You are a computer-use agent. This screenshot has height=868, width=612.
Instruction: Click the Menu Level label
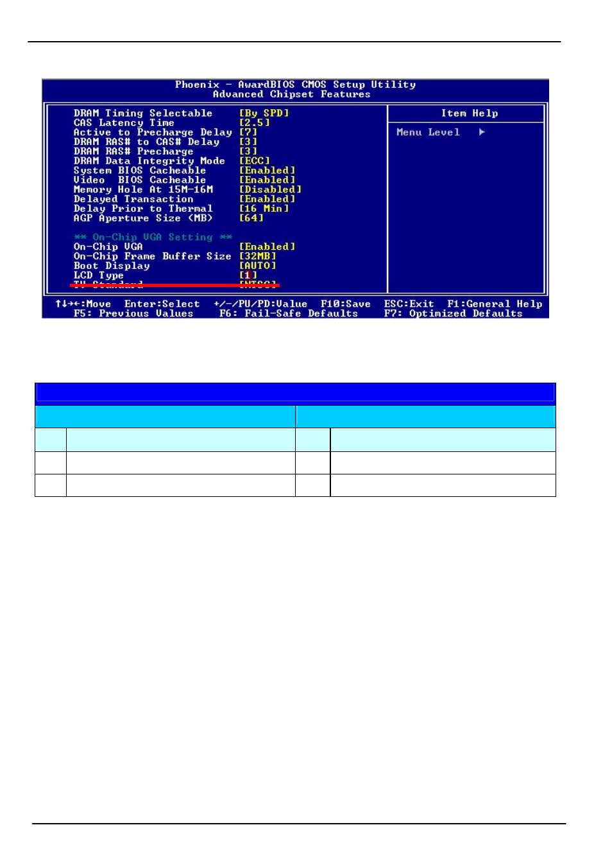[428, 132]
